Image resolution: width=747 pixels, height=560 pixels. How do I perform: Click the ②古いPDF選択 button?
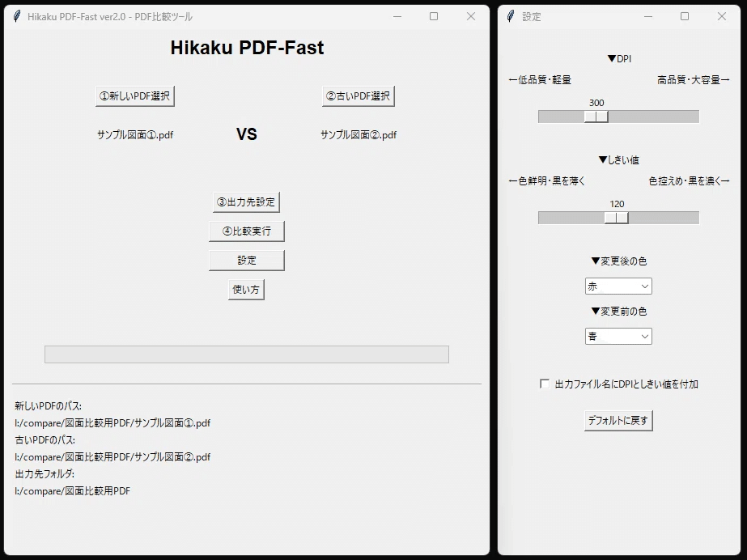(359, 95)
